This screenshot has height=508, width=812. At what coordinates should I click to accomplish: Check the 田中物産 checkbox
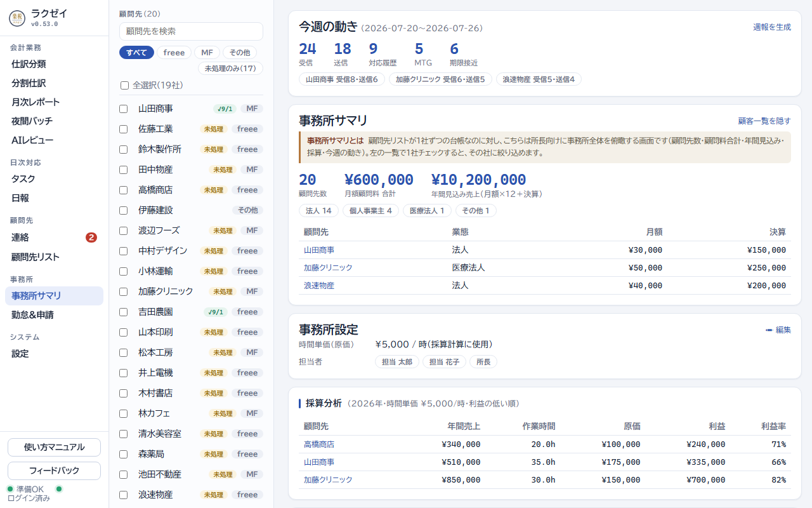[x=124, y=170]
